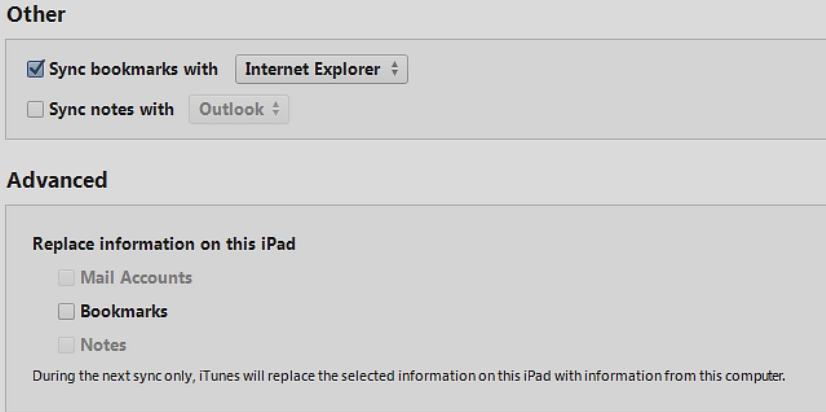826x412 pixels.
Task: Click the grayed-out Notes checkbox
Action: [x=66, y=346]
